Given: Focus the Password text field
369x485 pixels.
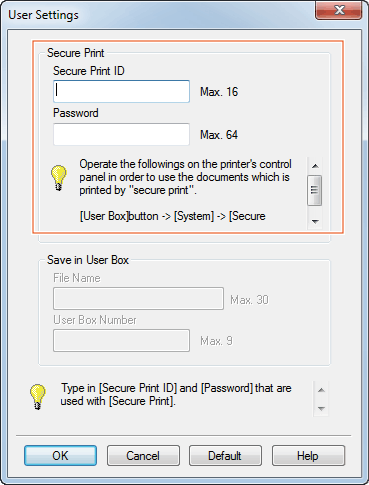Looking at the screenshot, I should pos(121,134).
